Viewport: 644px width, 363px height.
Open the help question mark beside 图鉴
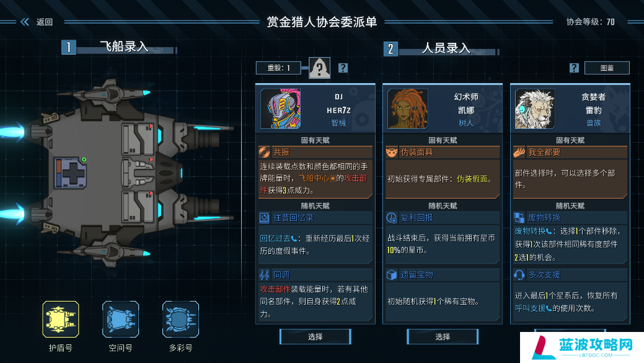(574, 68)
